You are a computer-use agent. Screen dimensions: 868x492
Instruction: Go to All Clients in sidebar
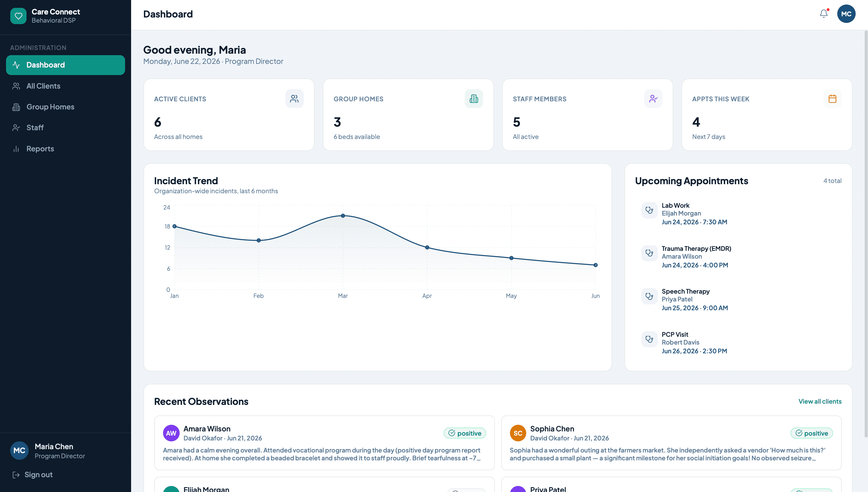65,86
